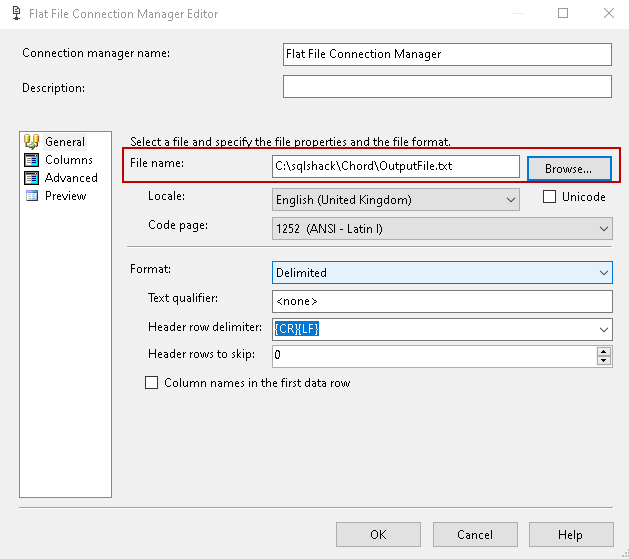The height and width of the screenshot is (559, 629).
Task: Click the Cancel button
Action: coord(474,535)
